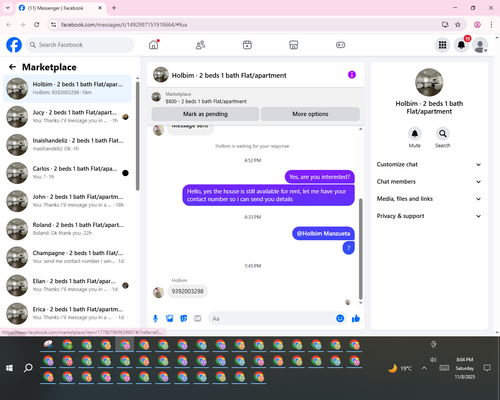Search in conversation using magnifier icon
This screenshot has width=500, height=400.
(x=443, y=134)
